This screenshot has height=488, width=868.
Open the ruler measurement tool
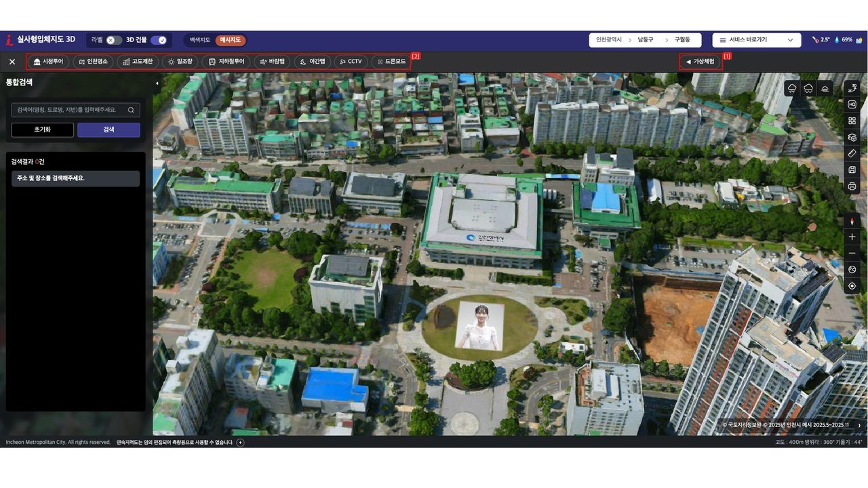coord(852,153)
